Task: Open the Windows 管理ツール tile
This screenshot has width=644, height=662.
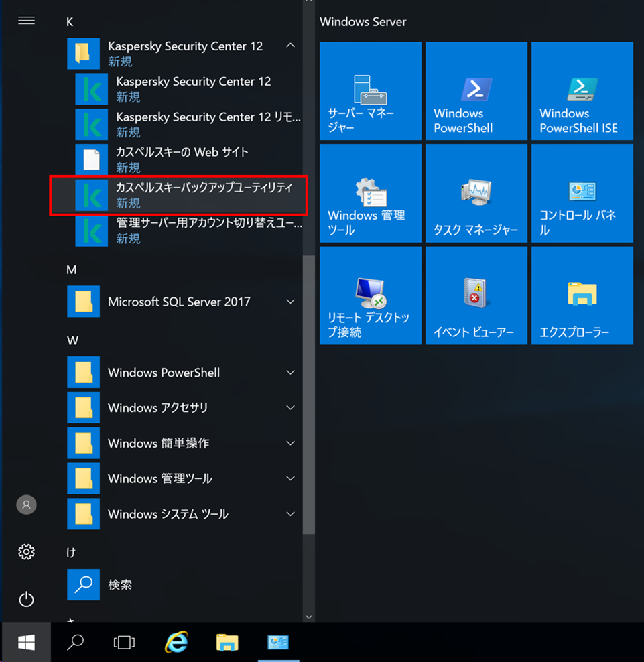Action: (371, 193)
